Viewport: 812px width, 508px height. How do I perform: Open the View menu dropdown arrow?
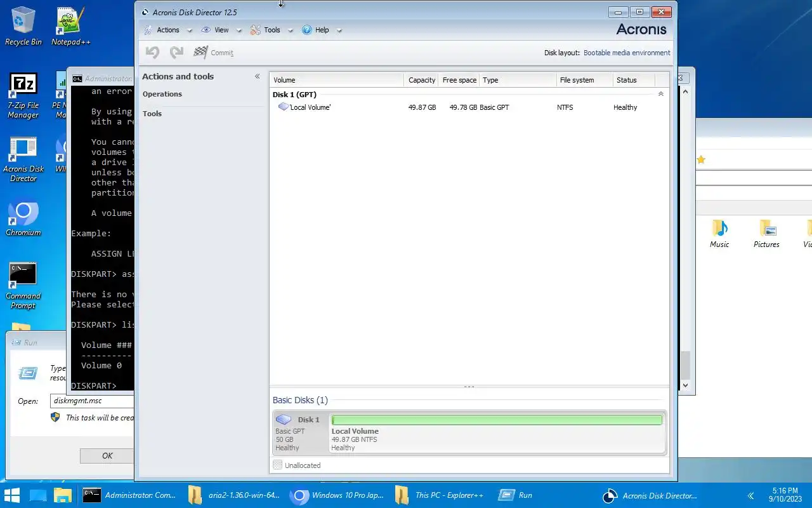pyautogui.click(x=239, y=30)
